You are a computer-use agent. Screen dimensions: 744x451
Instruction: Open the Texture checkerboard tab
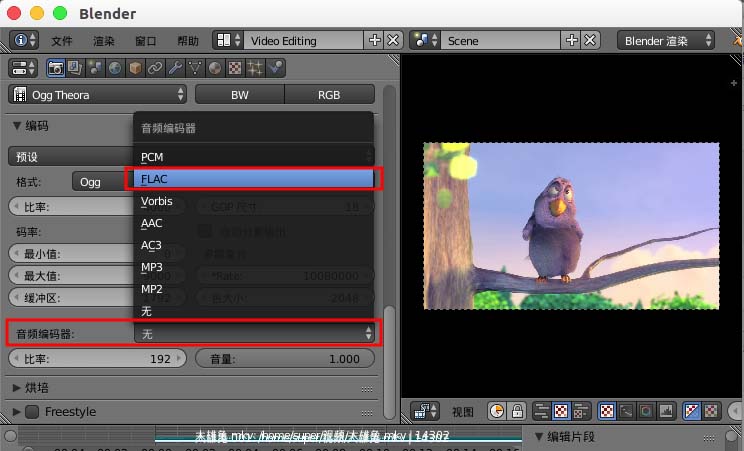click(235, 68)
